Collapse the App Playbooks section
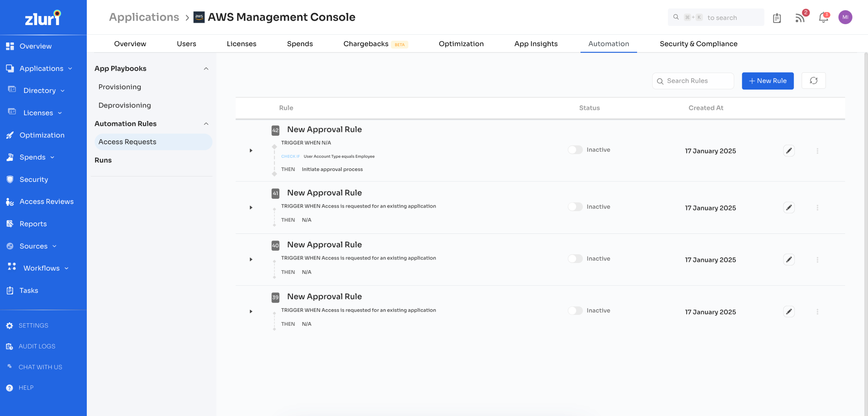Viewport: 868px width, 416px height. click(x=206, y=69)
